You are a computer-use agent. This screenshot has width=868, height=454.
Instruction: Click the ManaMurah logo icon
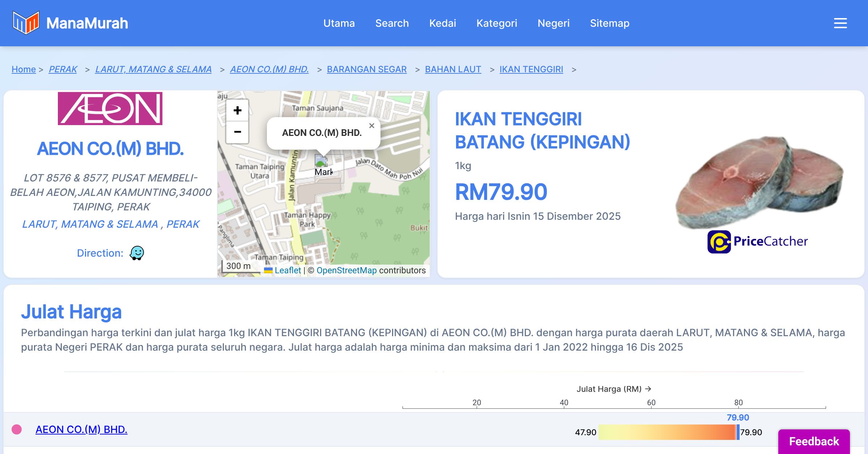[x=26, y=23]
